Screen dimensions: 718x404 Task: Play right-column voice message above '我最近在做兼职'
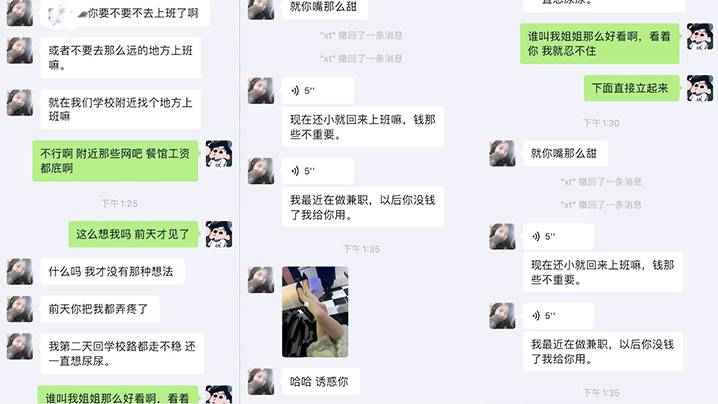tap(559, 316)
